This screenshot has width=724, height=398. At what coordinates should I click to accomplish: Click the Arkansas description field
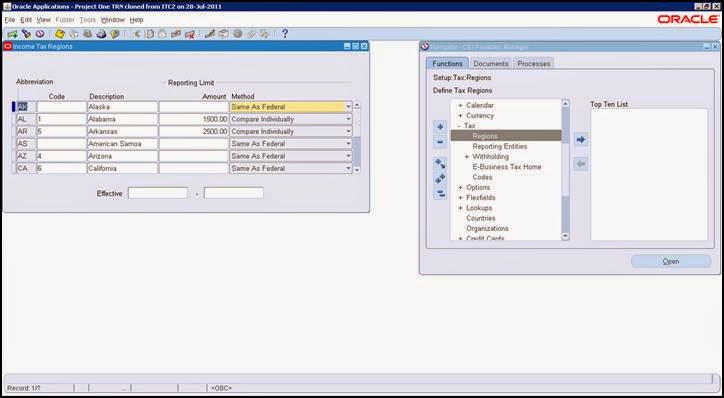(122, 132)
